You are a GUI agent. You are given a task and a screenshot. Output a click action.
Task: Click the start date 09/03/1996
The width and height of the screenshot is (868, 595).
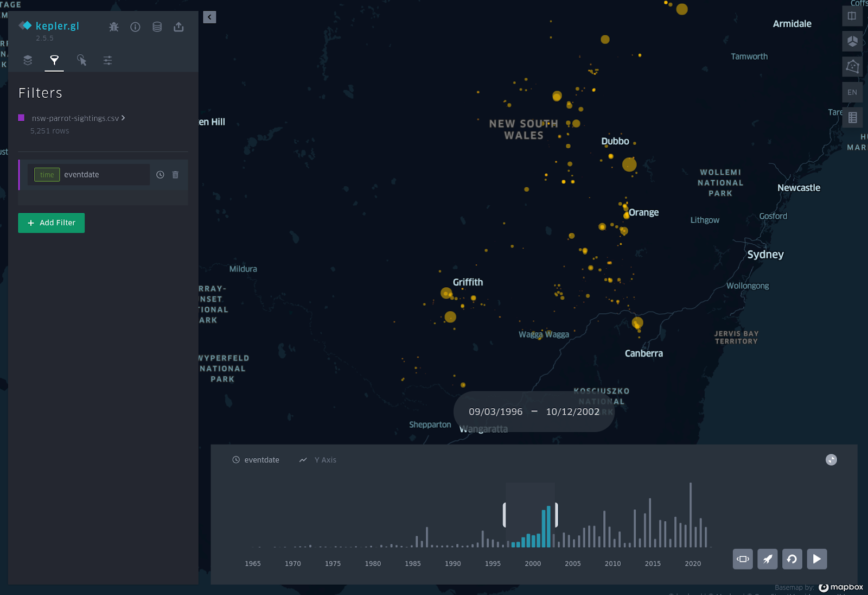496,412
